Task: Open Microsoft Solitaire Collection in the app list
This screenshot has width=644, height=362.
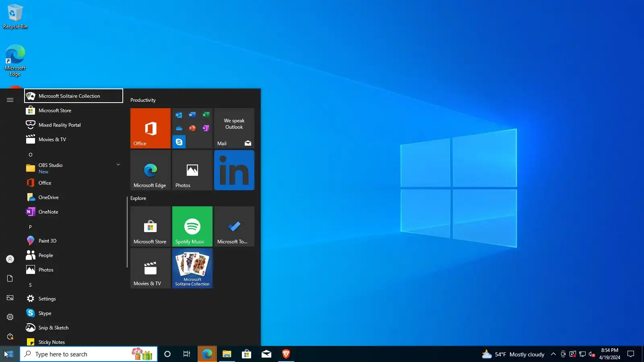Action: click(74, 96)
